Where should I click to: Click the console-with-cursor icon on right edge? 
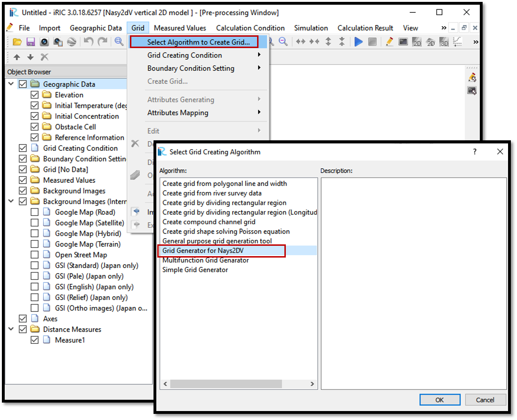coord(472,91)
